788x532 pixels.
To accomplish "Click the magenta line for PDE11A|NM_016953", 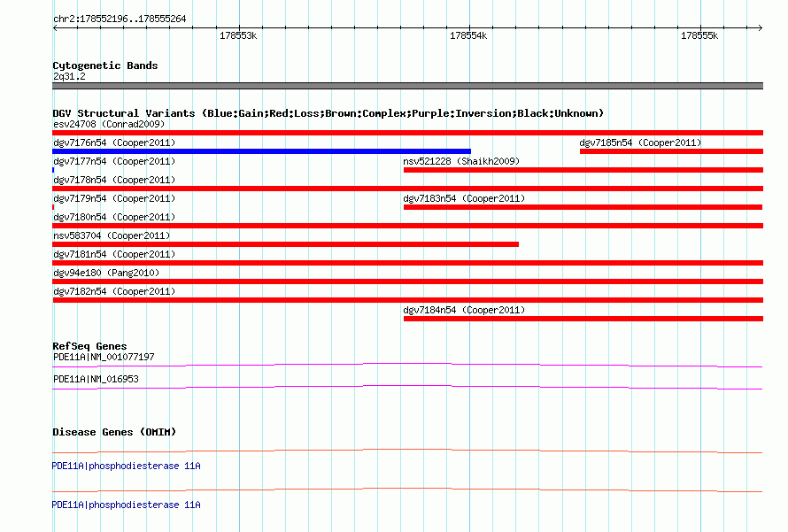I will click(x=407, y=387).
